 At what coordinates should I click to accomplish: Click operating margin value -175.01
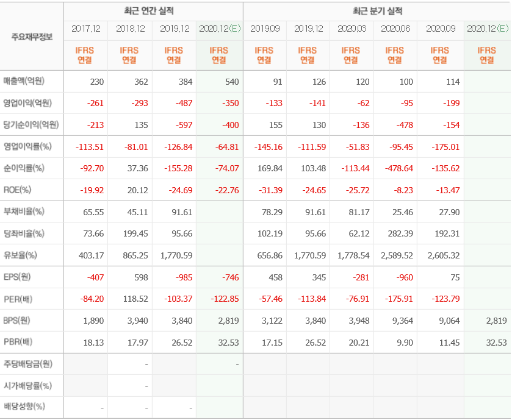(x=445, y=147)
